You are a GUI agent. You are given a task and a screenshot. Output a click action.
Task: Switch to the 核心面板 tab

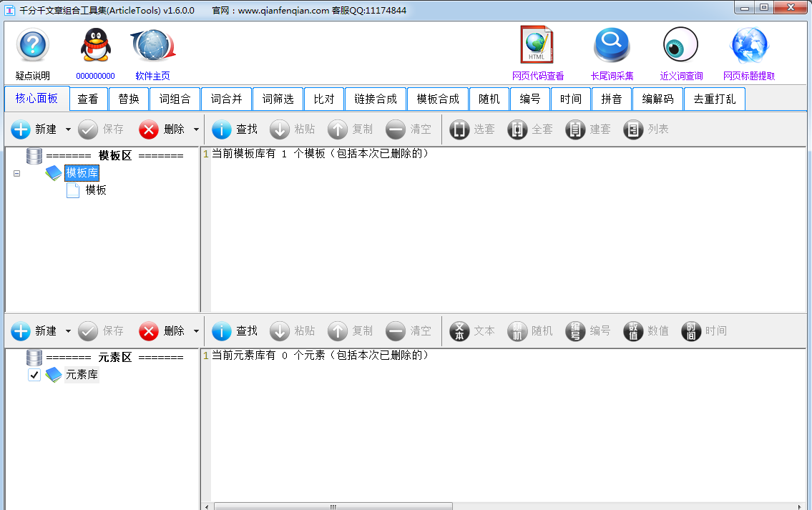(x=36, y=99)
